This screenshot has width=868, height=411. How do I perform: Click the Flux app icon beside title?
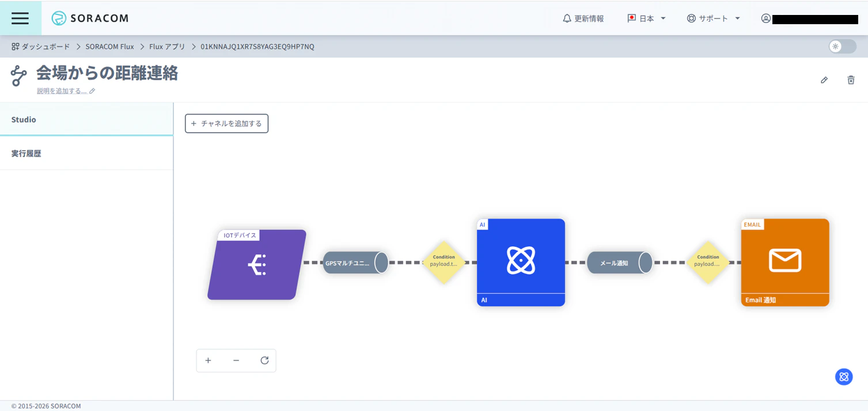pos(19,76)
